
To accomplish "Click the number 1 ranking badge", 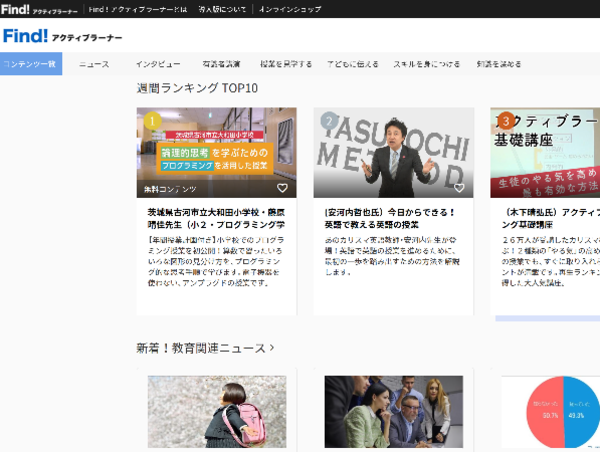I will click(152, 121).
